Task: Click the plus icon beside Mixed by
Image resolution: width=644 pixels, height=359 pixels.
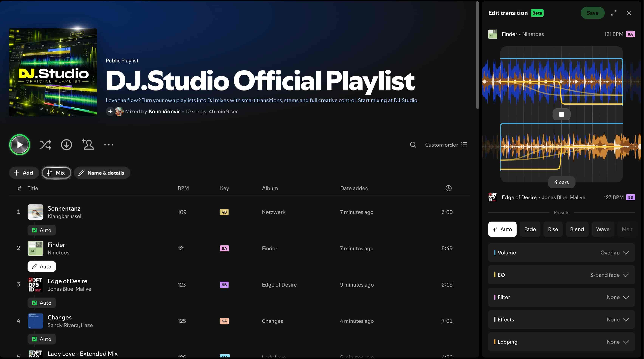Action: (x=110, y=111)
